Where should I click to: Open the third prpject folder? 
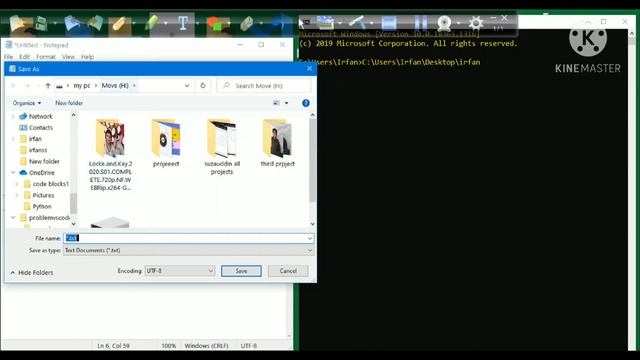[x=278, y=143]
